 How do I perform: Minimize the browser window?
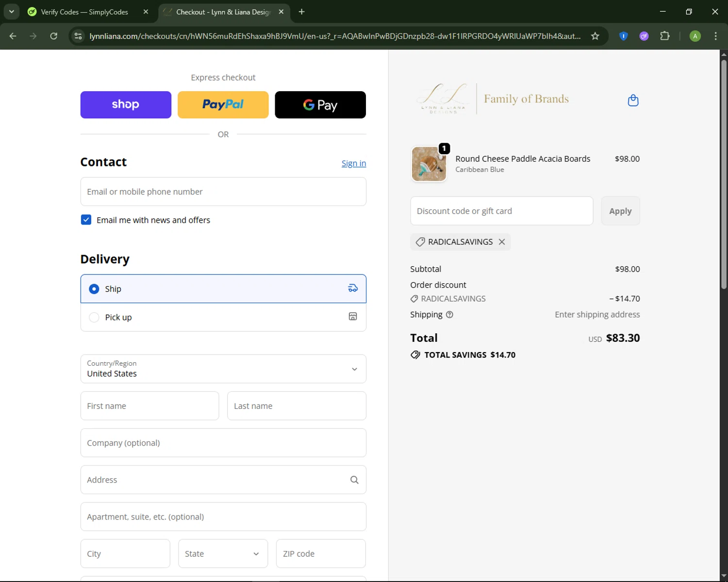(662, 12)
